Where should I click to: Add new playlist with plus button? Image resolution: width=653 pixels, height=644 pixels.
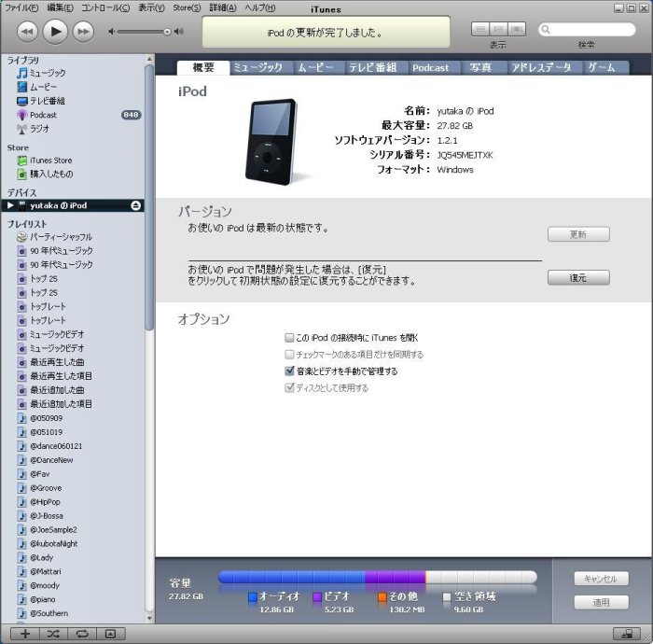(25, 634)
